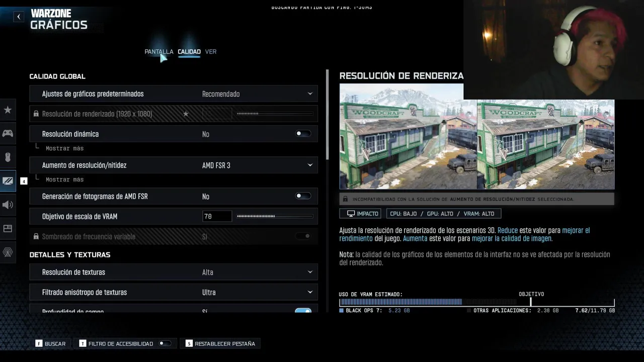Switch to the Ver tab

click(211, 51)
